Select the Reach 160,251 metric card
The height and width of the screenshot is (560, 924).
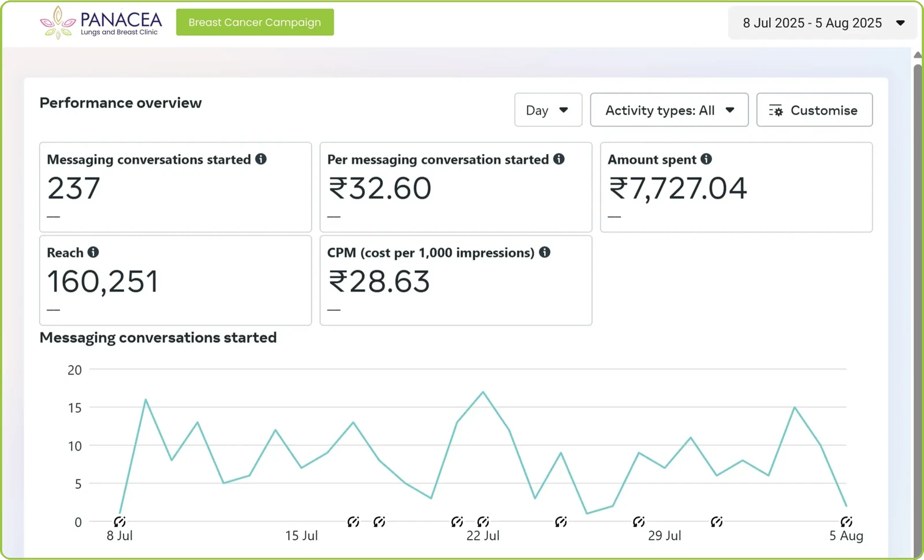pos(176,280)
